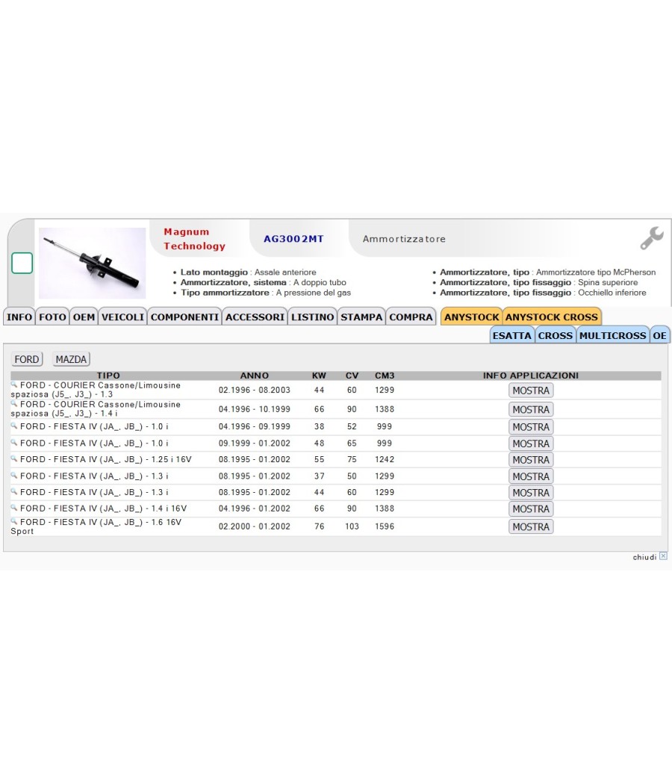Screen dimensions: 672x784
Task: Choose the MULTICROSS tab
Action: tap(612, 335)
